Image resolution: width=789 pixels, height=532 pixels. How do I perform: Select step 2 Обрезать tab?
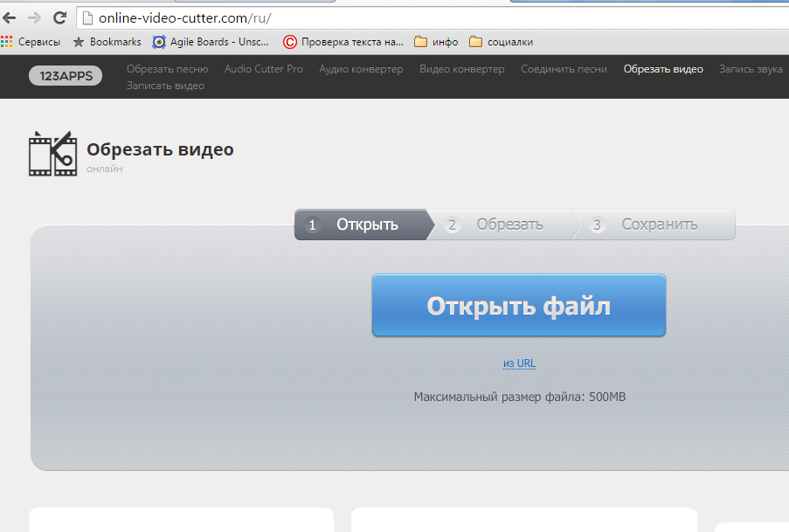[x=503, y=225]
